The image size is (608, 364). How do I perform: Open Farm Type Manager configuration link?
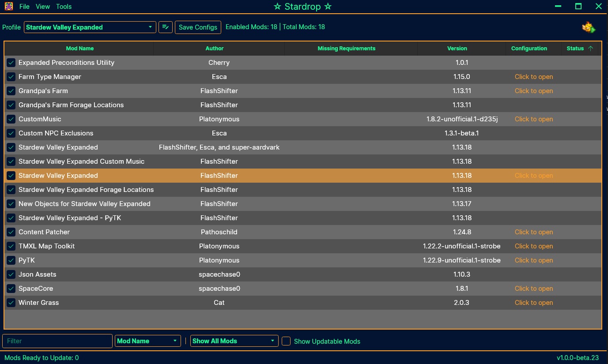534,77
